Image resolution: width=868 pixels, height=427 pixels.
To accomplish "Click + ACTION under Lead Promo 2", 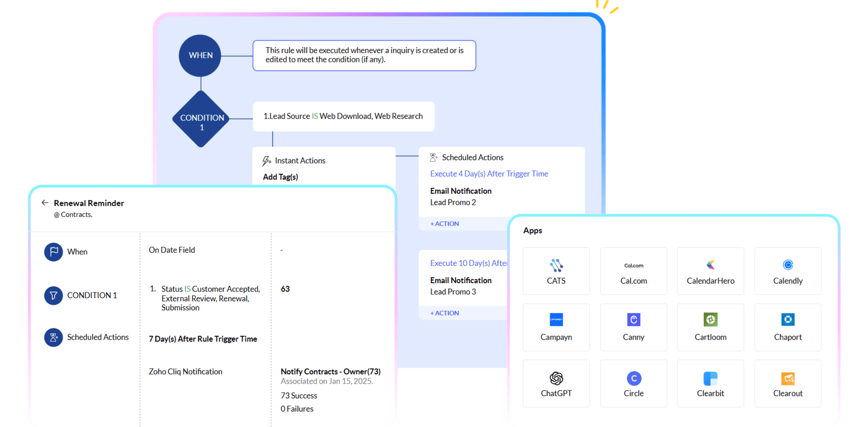I will click(445, 224).
